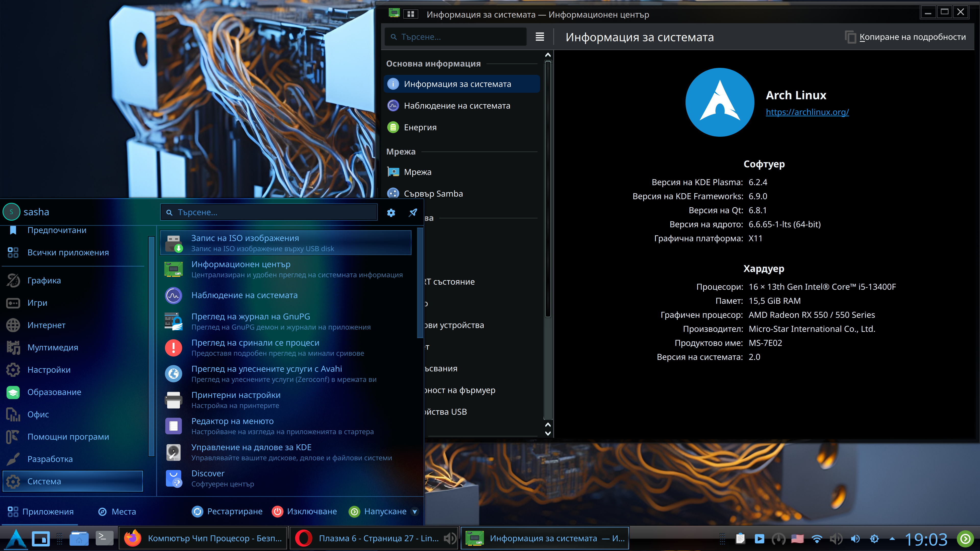Expand the Напускане options arrow
Image resolution: width=980 pixels, height=551 pixels.
pos(415,512)
